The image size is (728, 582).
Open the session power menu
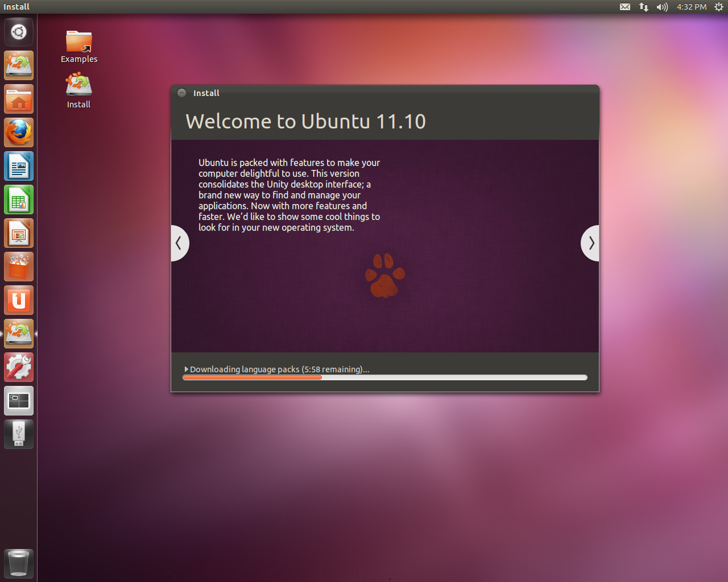[x=719, y=7]
